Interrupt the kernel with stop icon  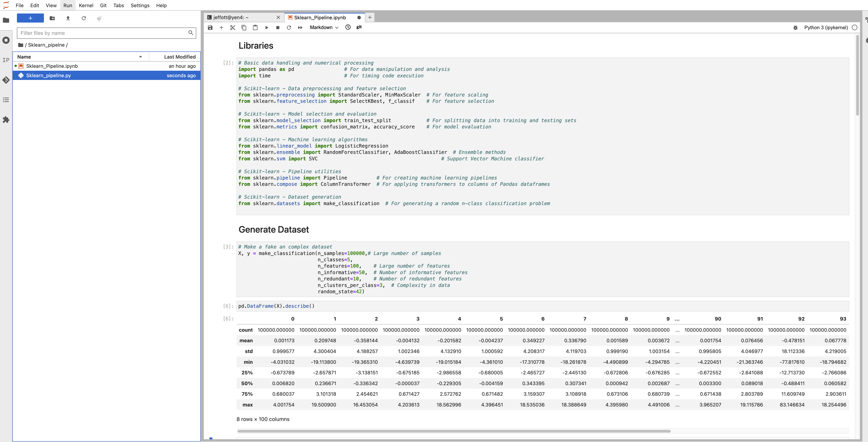278,28
